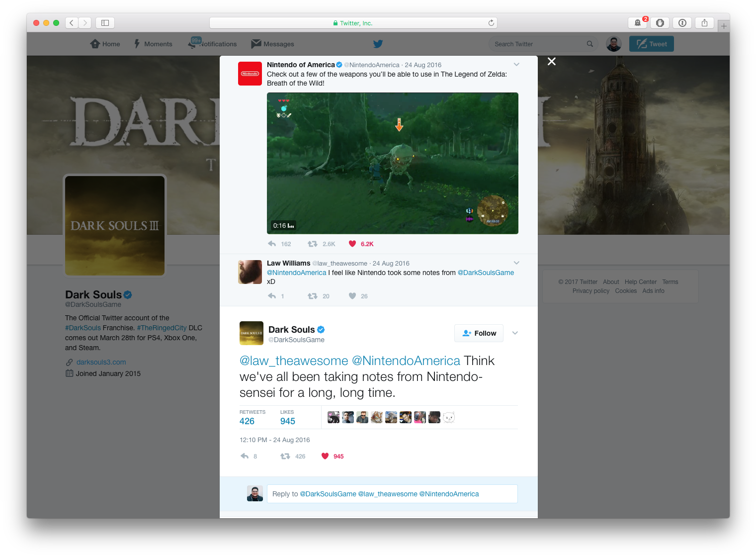This screenshot has height=555, width=756.
Task: Like the Law Williams tweet (26)
Action: [352, 296]
